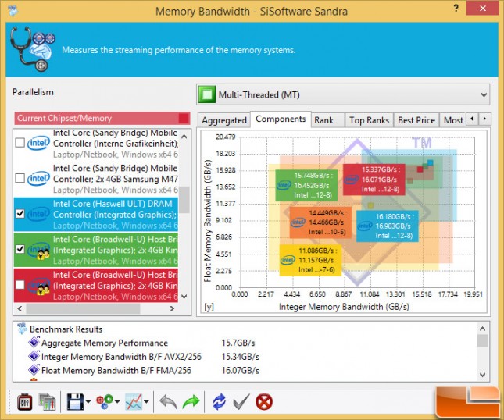Click the green forward arrow icon
The height and width of the screenshot is (420, 504).
click(x=191, y=402)
